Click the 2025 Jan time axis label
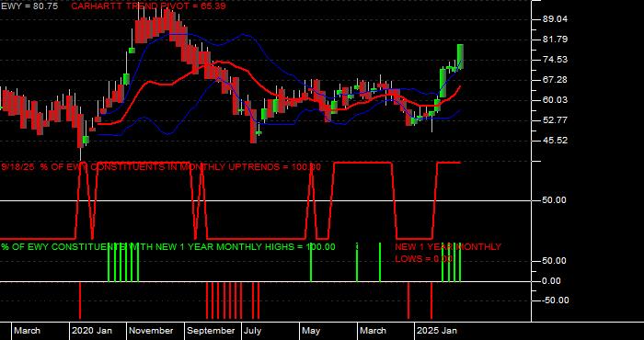The width and height of the screenshot is (644, 340). pos(437,331)
